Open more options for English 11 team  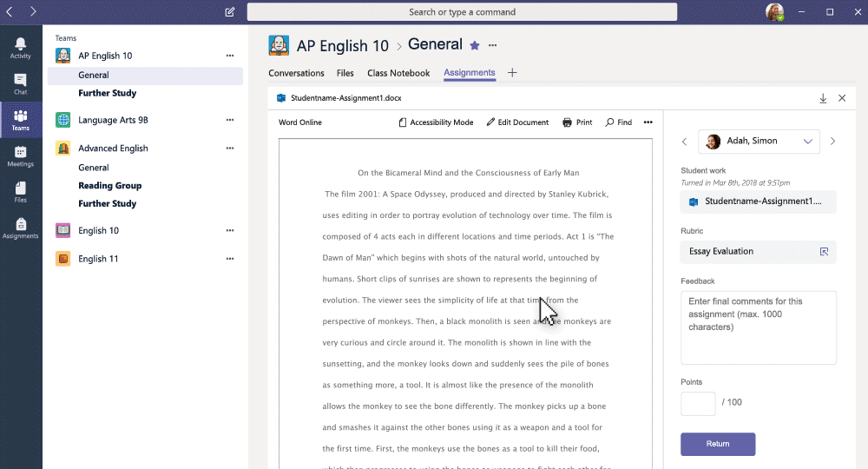230,259
